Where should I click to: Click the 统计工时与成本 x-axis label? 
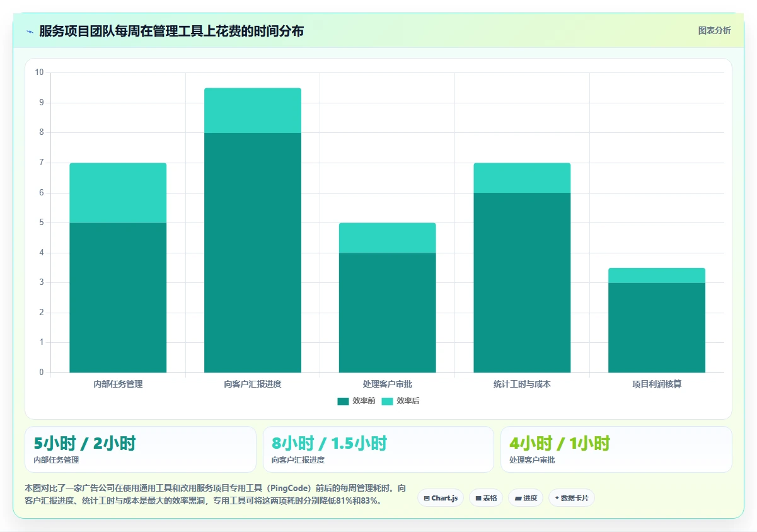(522, 384)
